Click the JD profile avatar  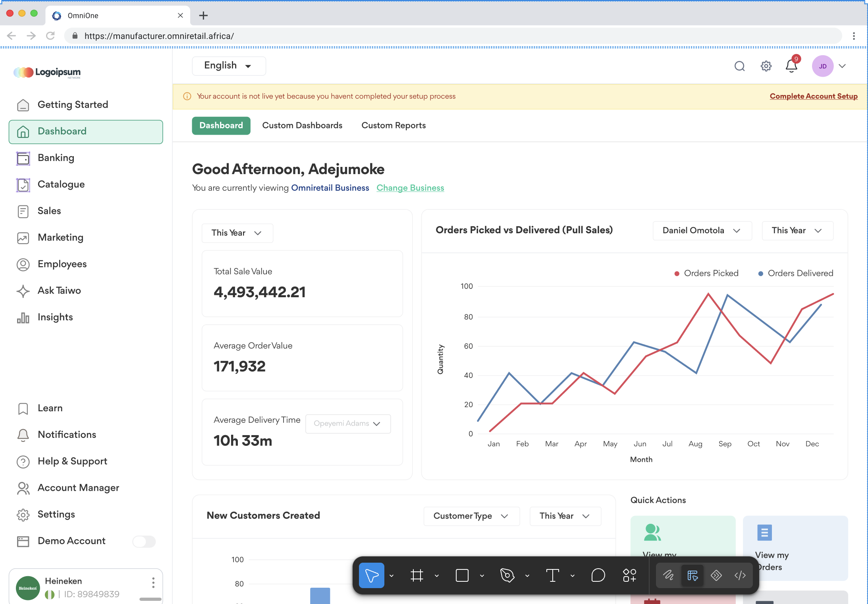click(x=823, y=66)
